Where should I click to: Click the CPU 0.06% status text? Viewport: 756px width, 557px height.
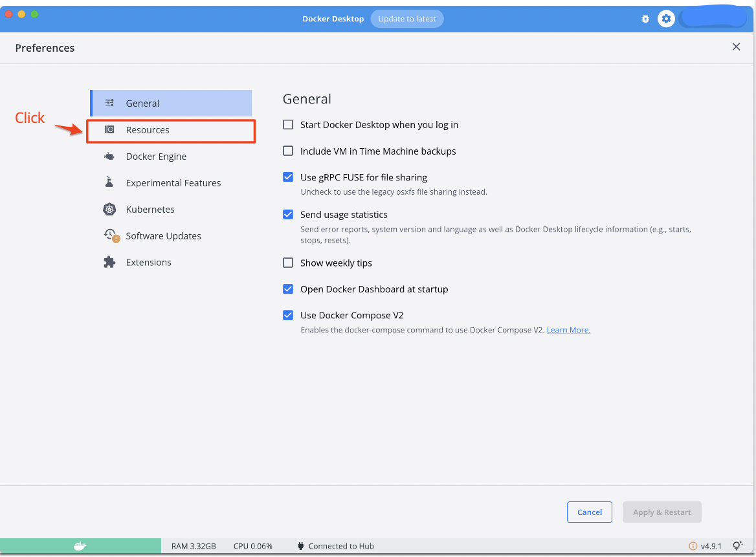[x=252, y=546]
